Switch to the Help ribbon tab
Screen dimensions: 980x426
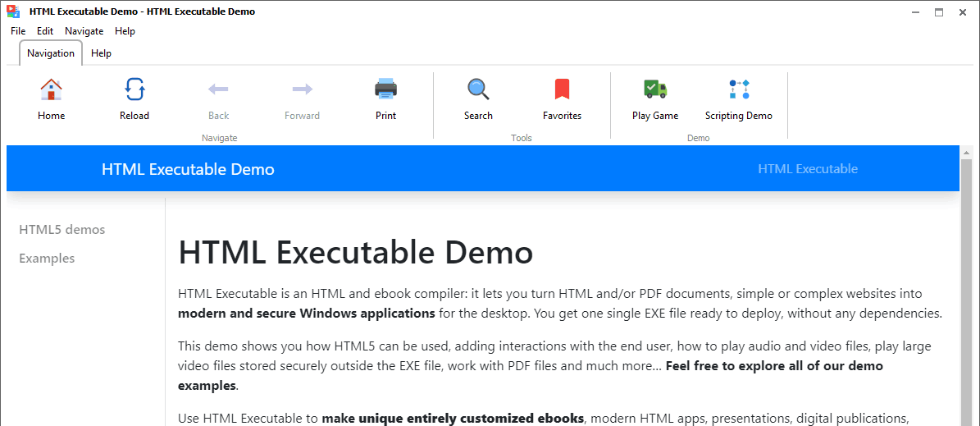coord(101,53)
